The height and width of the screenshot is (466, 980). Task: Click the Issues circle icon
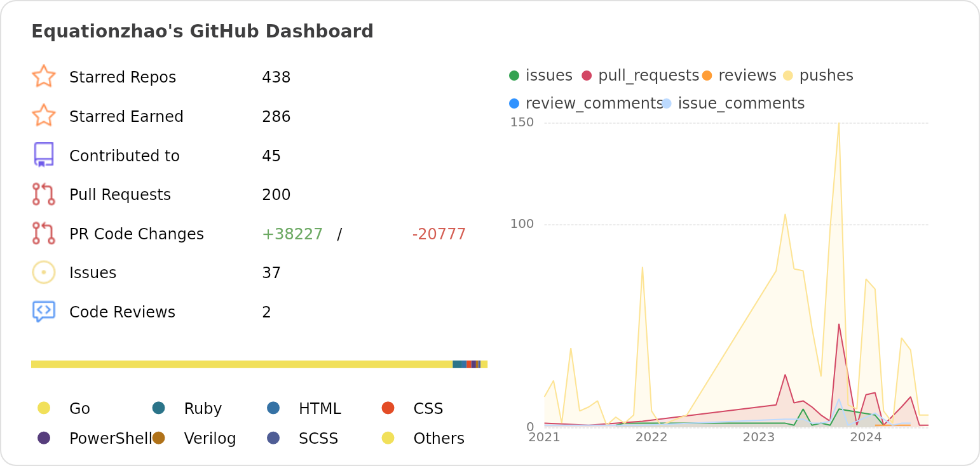(x=44, y=272)
